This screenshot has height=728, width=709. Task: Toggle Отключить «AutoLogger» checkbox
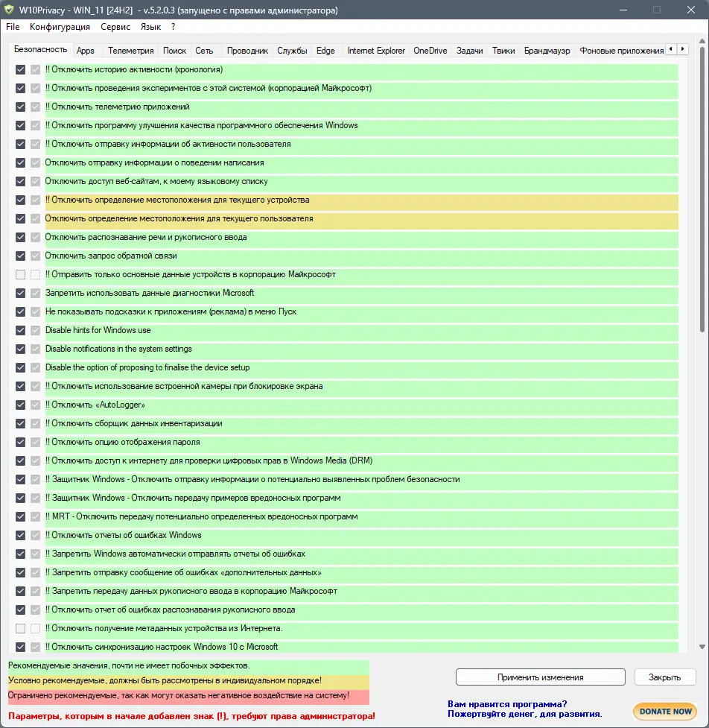[x=20, y=405]
